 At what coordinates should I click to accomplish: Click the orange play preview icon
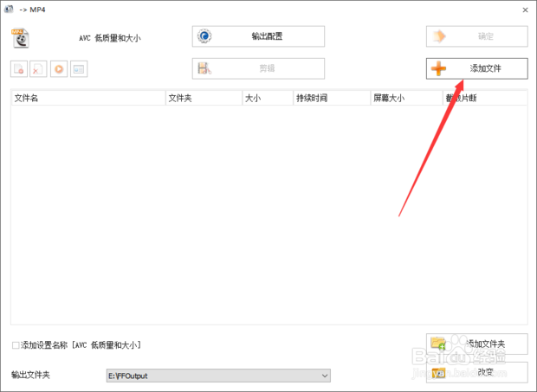tap(59, 69)
